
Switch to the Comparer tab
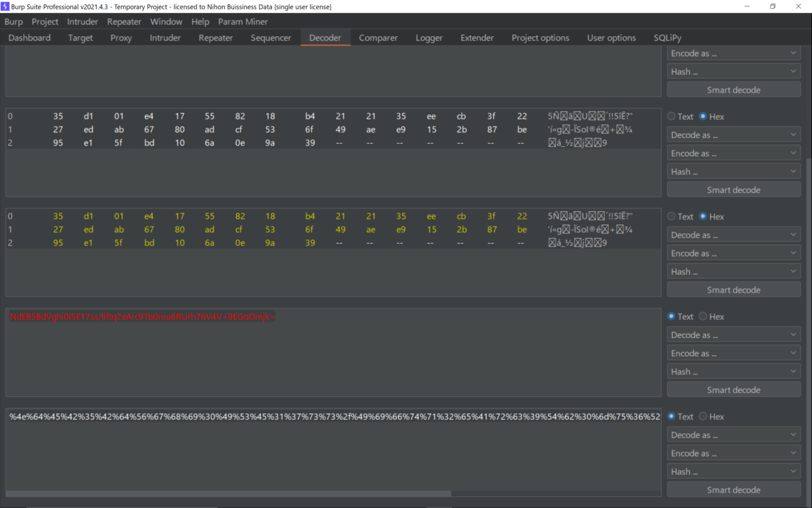tap(378, 38)
